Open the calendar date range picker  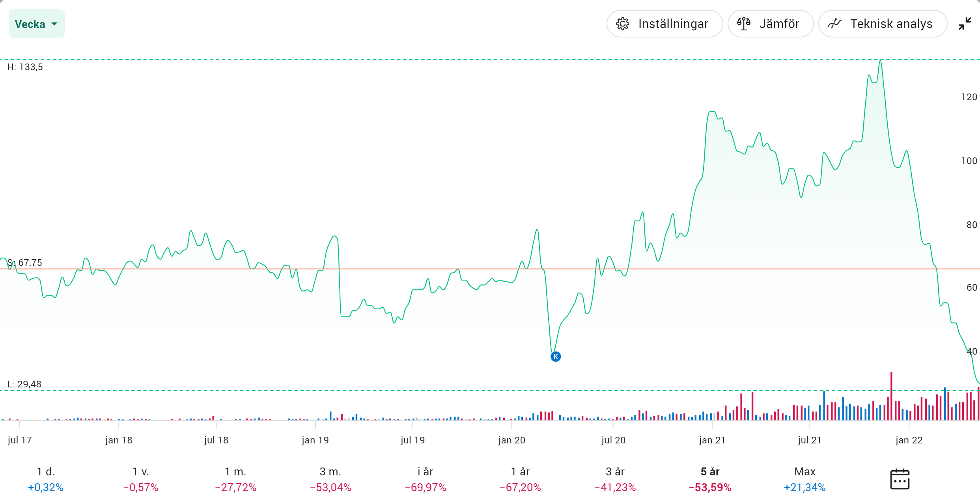900,479
